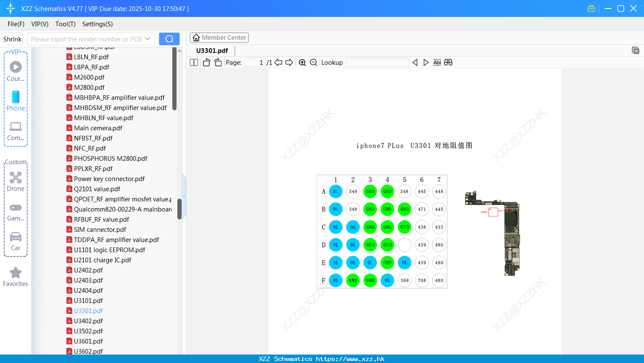Open MHBDSM_RF amplifier value.pdf
The height and width of the screenshot is (363, 644).
click(x=117, y=107)
